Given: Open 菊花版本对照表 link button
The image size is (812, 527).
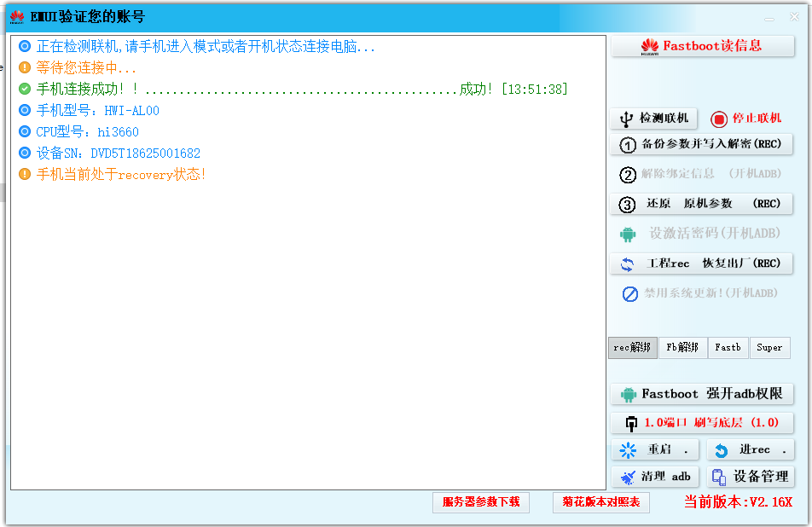Looking at the screenshot, I should pos(600,502).
